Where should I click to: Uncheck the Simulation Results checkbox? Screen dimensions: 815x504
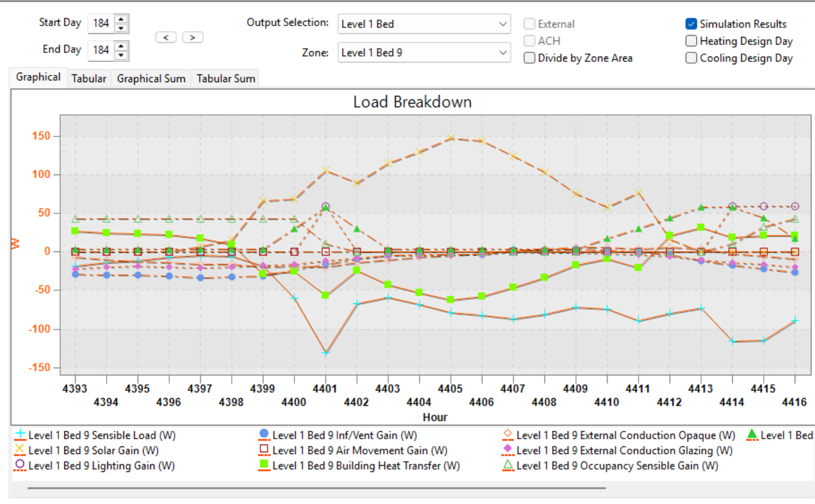[x=691, y=24]
